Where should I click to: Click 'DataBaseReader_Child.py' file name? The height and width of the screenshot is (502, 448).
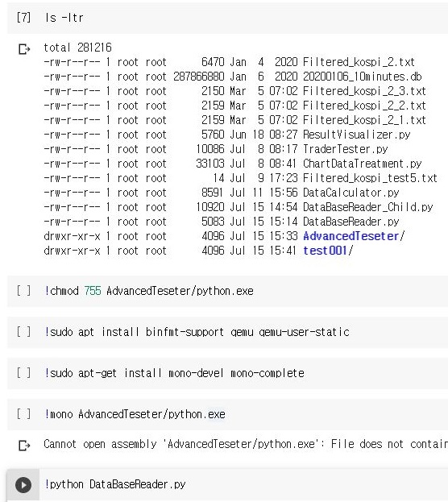pyautogui.click(x=368, y=207)
